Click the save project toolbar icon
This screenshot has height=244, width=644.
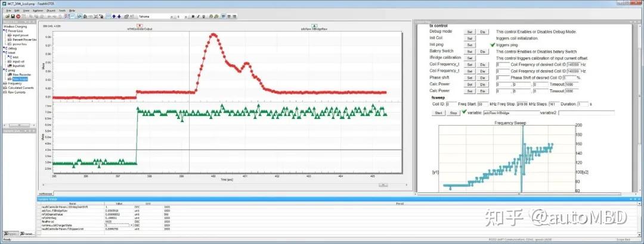pos(13,17)
